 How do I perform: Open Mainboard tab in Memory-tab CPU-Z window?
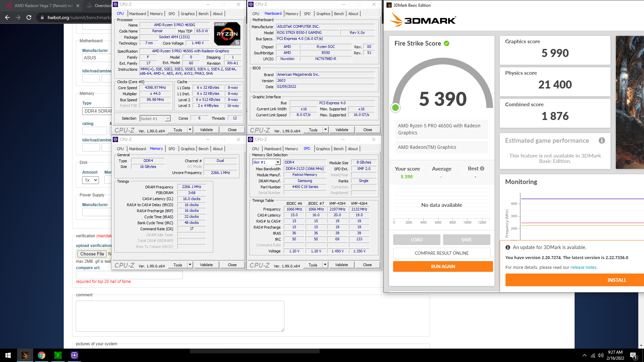(x=138, y=149)
